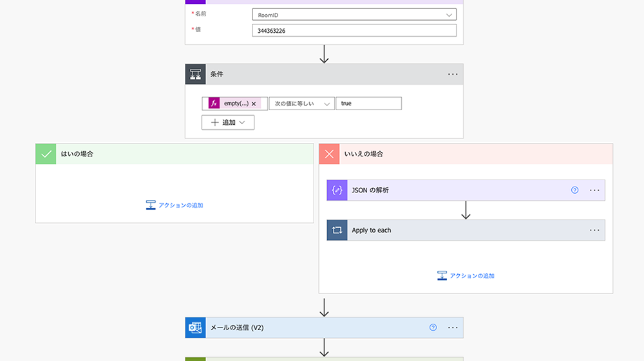The width and height of the screenshot is (644, 361).
Task: Click the condition value field with true
Action: (368, 104)
